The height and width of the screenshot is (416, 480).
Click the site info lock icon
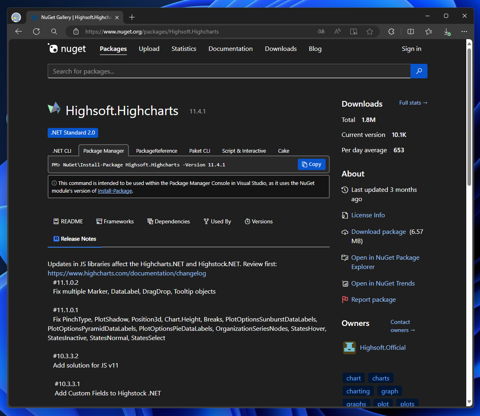76,32
